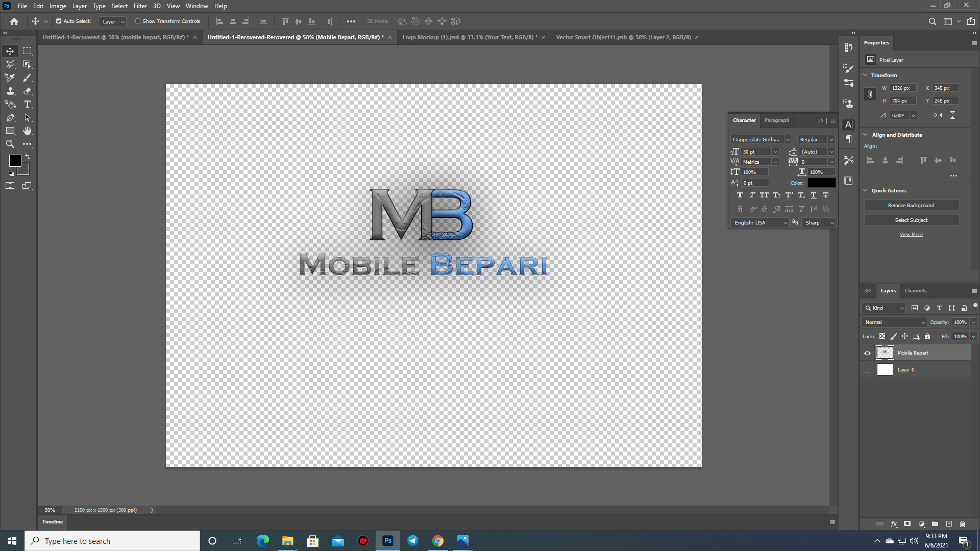Open the font family dropdown
The width and height of the screenshot is (980, 551).
(x=759, y=139)
